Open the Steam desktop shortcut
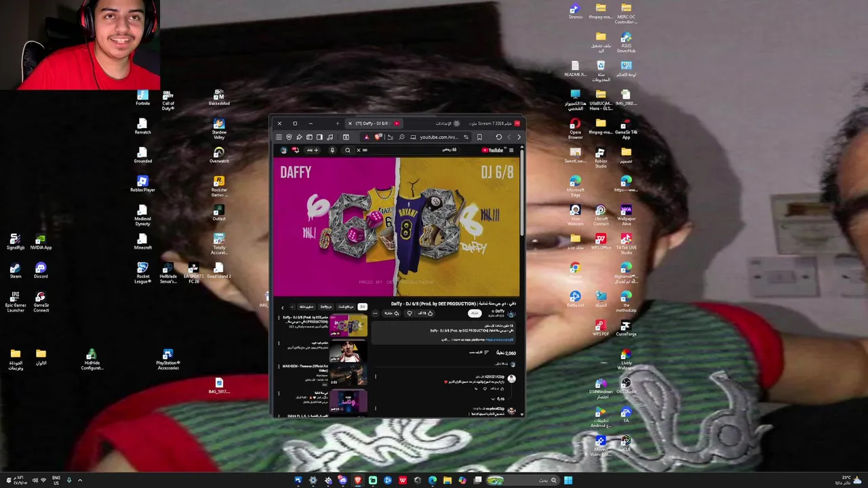This screenshot has height=488, width=868. point(15,270)
